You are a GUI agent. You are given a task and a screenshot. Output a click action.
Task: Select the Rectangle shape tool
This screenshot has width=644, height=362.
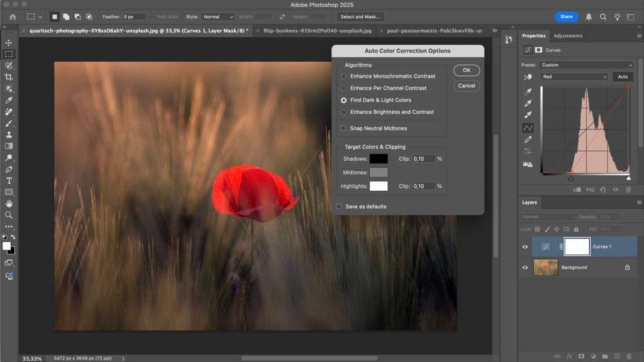click(9, 192)
